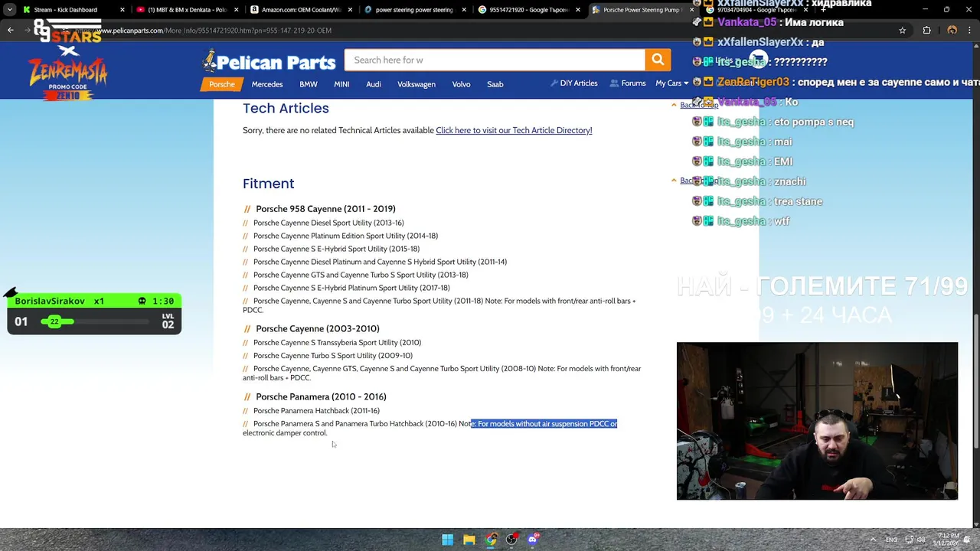Click the orange search magnifier button

point(658,60)
